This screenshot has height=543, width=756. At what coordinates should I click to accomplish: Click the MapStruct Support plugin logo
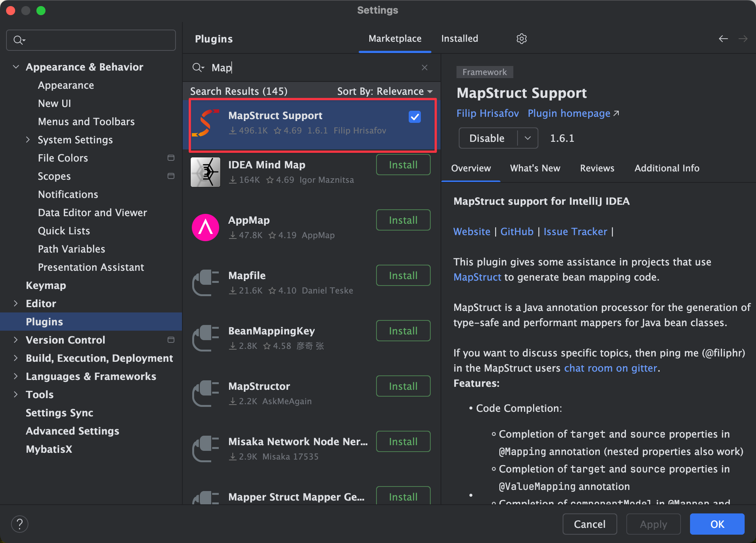[x=205, y=123]
